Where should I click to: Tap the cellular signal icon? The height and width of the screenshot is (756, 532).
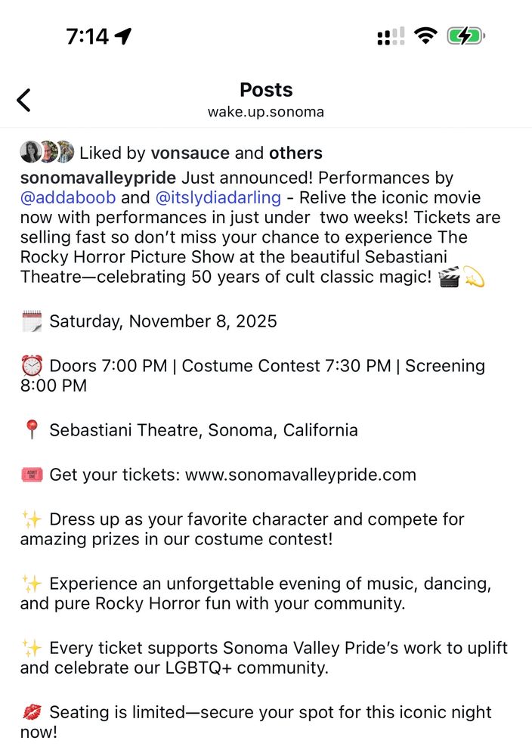pyautogui.click(x=390, y=36)
